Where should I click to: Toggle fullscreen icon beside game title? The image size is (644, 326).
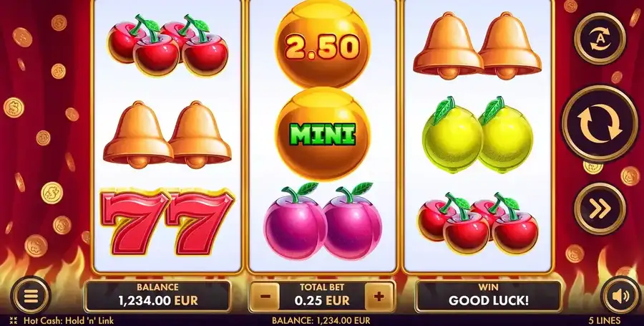(x=14, y=321)
